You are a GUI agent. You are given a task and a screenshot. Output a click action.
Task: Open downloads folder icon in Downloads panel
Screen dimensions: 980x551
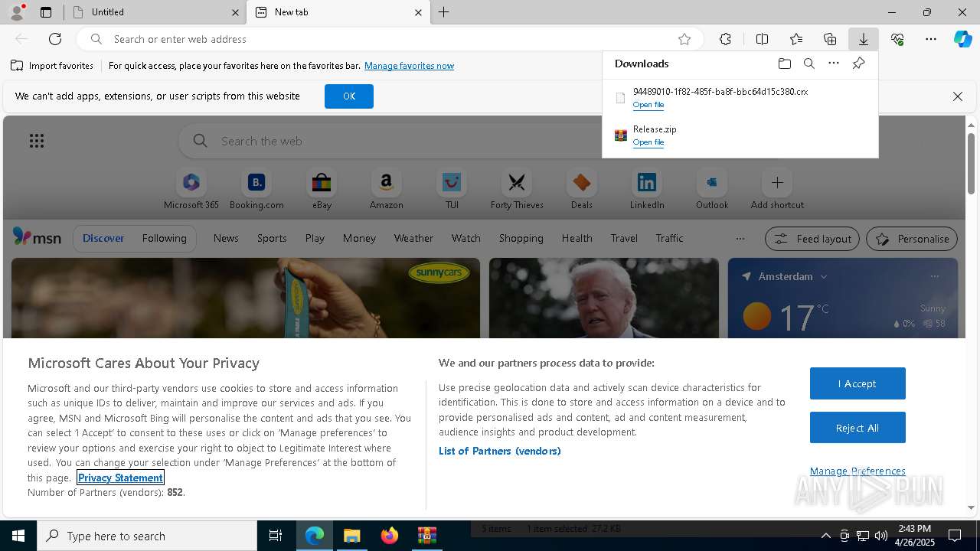point(785,64)
